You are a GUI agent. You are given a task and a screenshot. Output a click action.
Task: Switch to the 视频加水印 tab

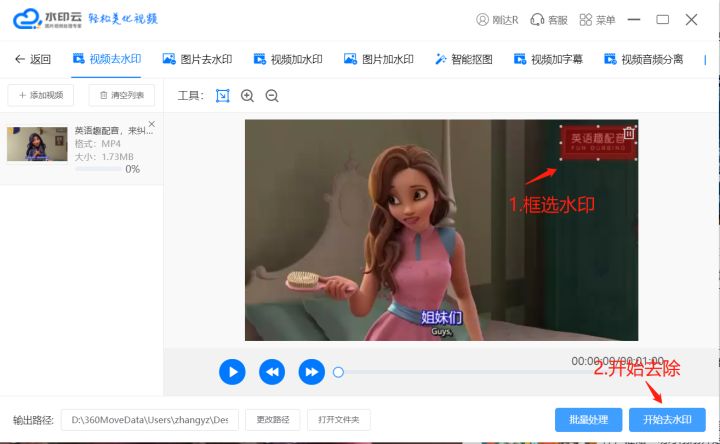click(x=288, y=59)
